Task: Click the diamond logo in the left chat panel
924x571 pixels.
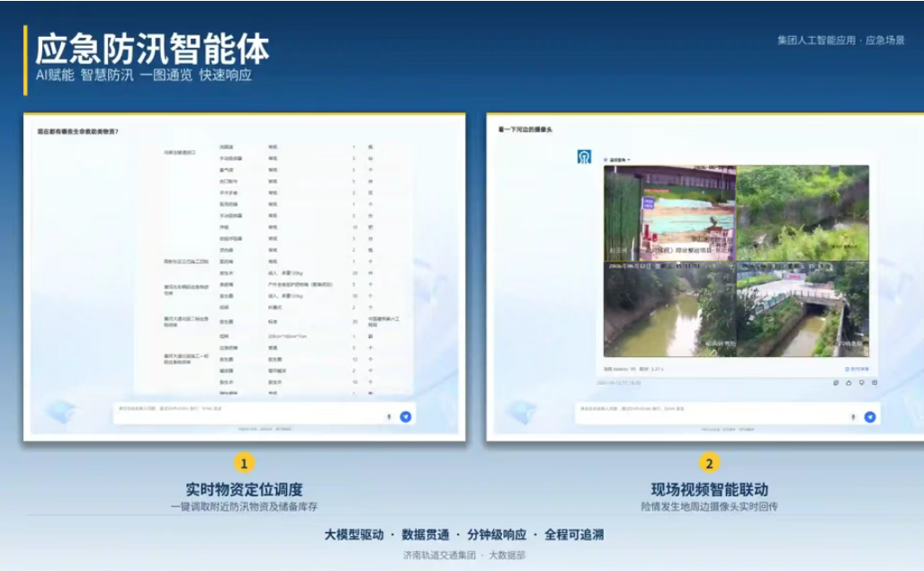Action: click(x=60, y=411)
